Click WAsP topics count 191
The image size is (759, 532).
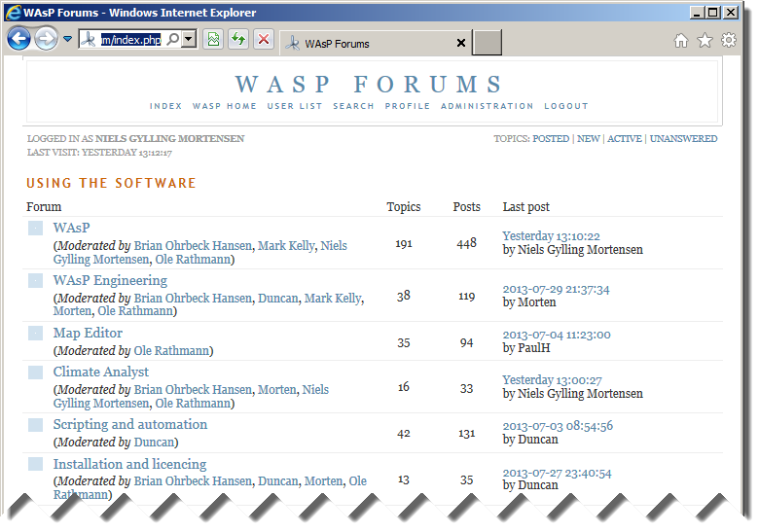(x=404, y=244)
